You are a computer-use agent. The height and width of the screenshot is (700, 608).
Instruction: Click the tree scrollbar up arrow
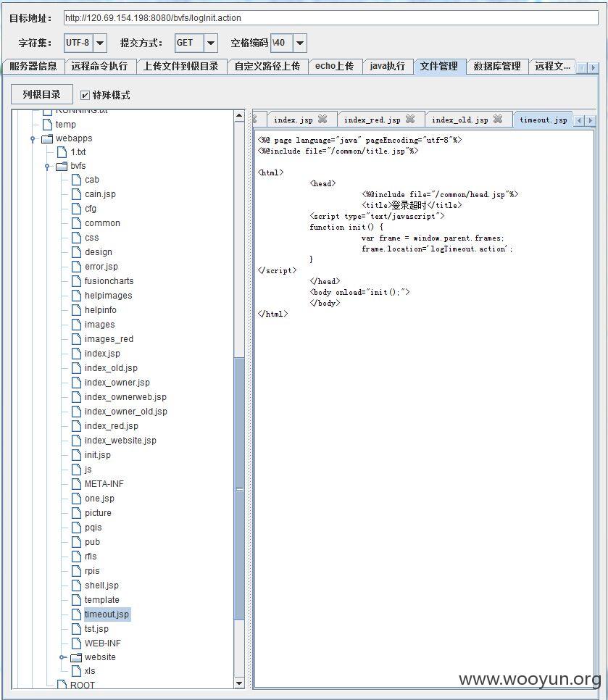coord(239,116)
